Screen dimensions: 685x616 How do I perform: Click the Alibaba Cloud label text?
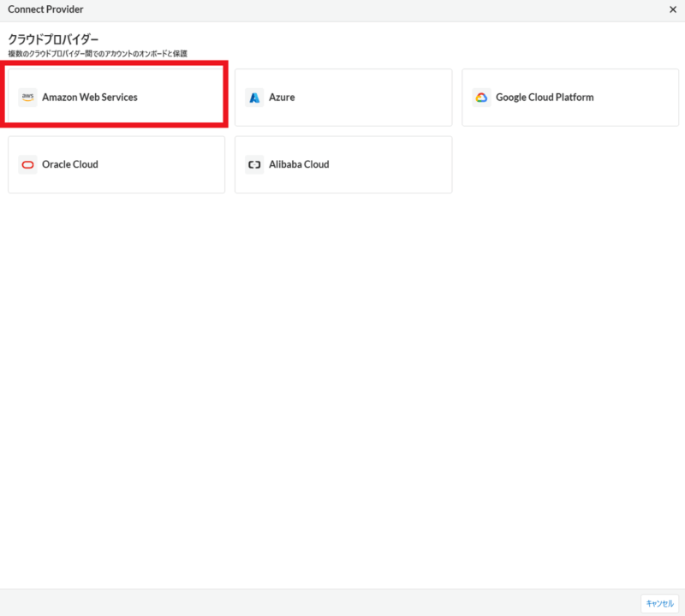click(297, 164)
